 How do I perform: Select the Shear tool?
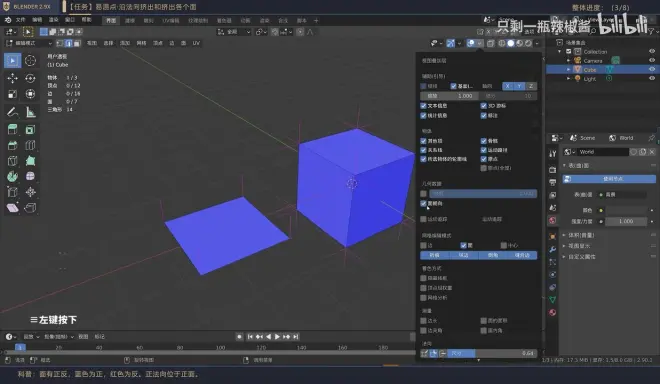(12, 208)
